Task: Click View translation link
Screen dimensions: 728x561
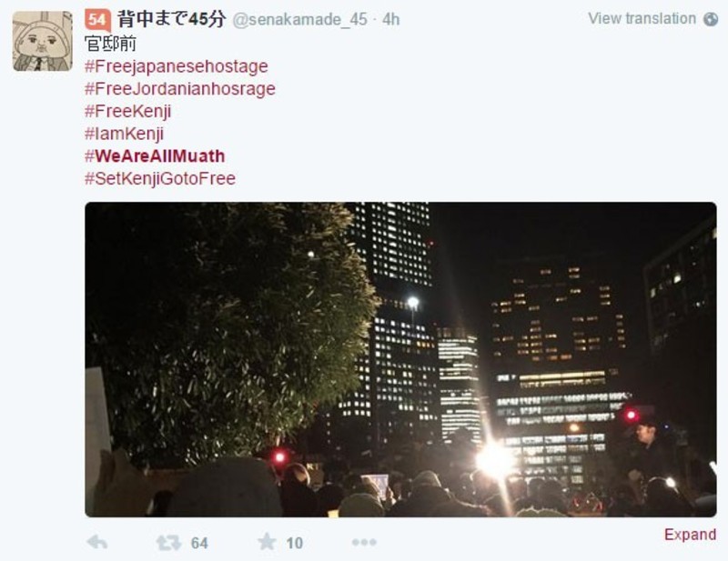Action: point(642,18)
